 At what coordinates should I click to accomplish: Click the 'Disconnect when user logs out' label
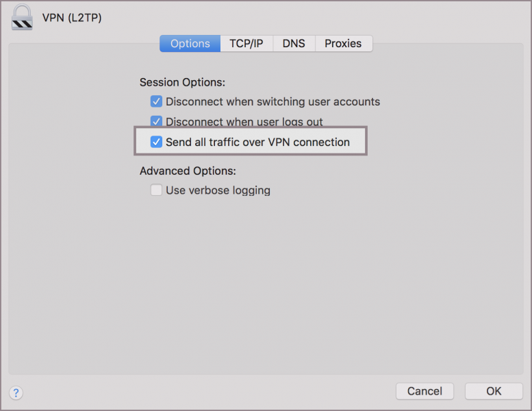click(244, 122)
